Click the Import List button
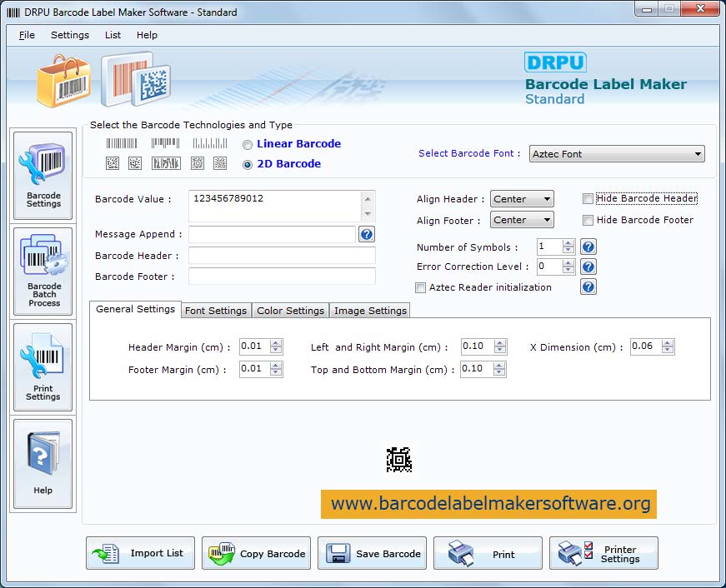The width and height of the screenshot is (726, 588). 140,553
